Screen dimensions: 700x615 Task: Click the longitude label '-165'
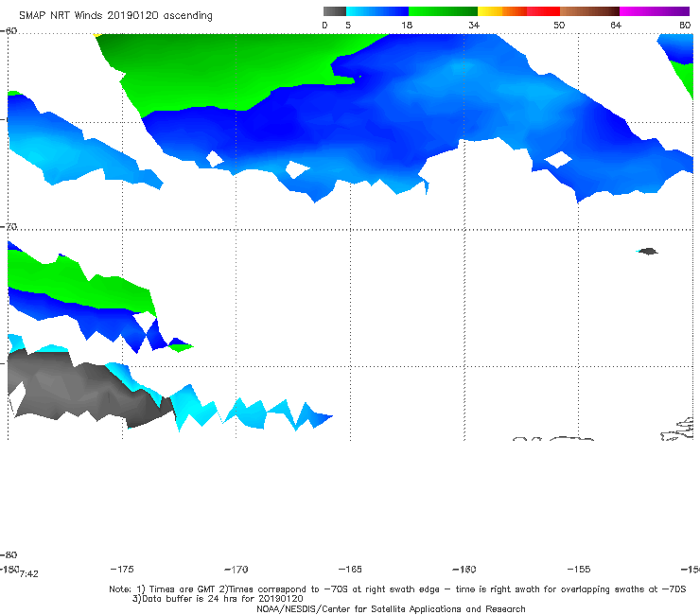click(x=350, y=569)
